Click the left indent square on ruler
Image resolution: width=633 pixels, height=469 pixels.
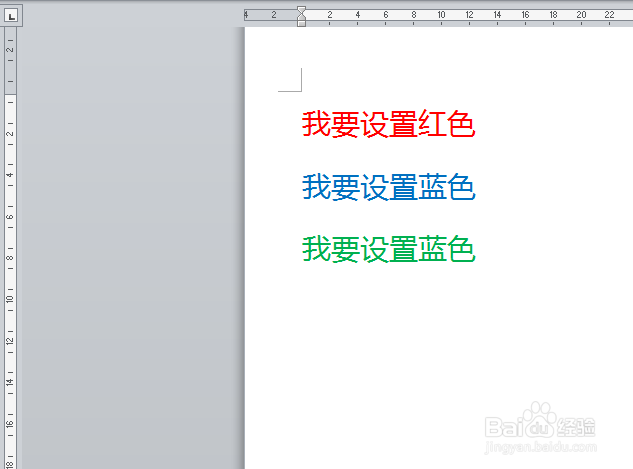click(x=302, y=24)
